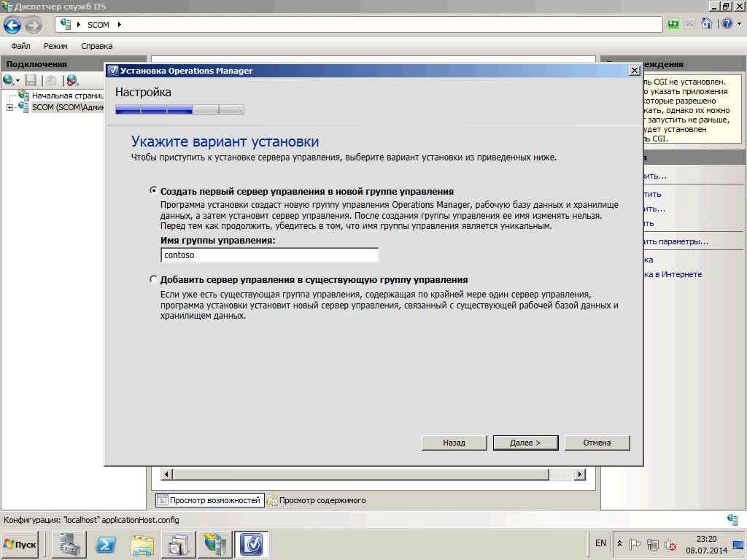Refresh the page with the green arrows icon
Image resolution: width=747 pixels, height=560 pixels.
(x=673, y=24)
